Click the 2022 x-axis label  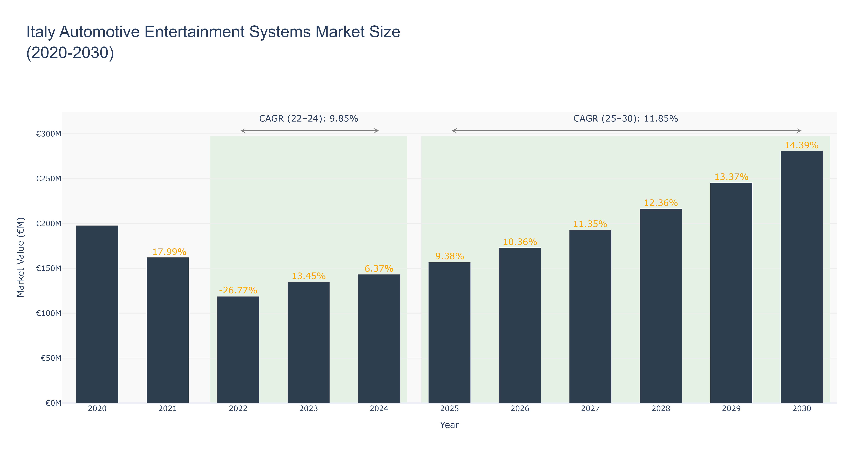[238, 409]
